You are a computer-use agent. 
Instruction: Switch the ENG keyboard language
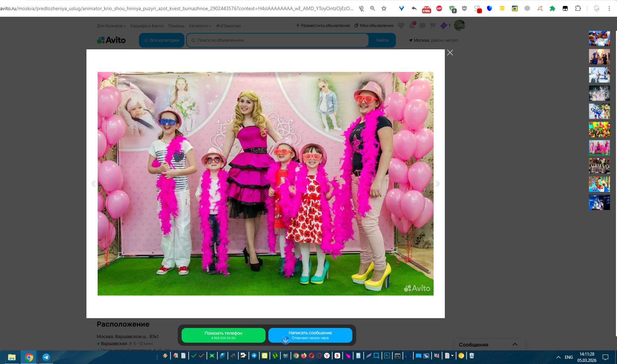569,357
